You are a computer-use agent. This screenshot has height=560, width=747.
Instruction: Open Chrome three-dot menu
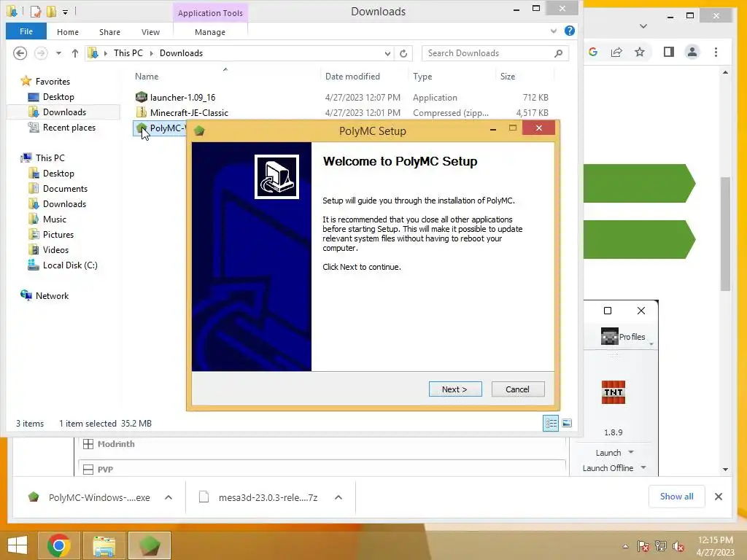[x=716, y=52]
